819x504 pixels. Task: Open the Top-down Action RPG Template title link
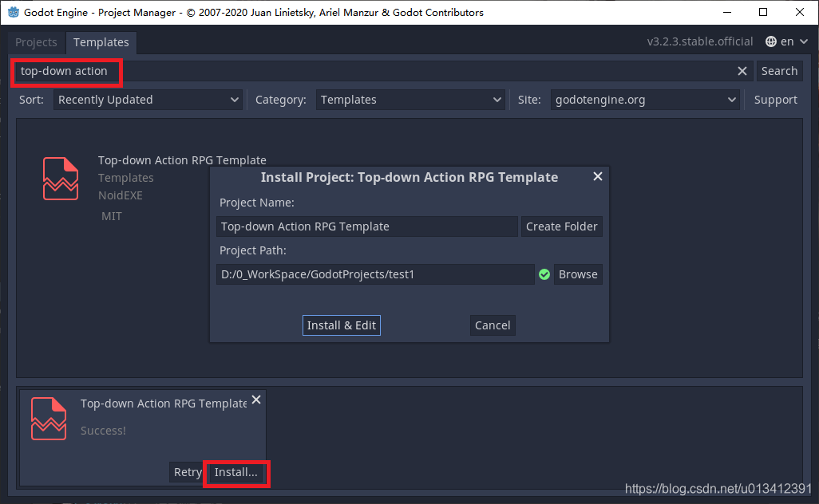pos(182,160)
